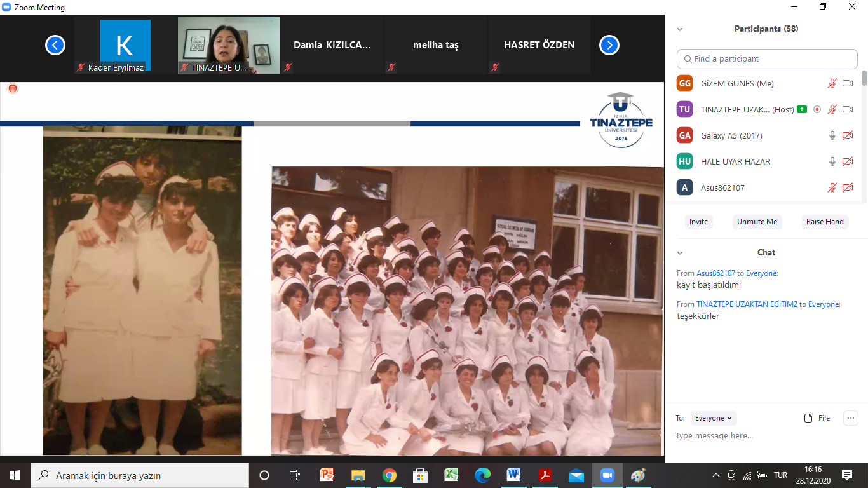The width and height of the screenshot is (868, 488).
Task: Click the Unmute Me button
Action: [x=757, y=222]
